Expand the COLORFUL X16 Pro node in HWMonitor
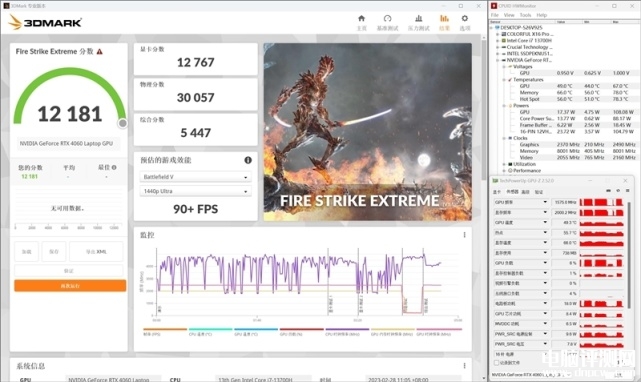 pos(498,34)
